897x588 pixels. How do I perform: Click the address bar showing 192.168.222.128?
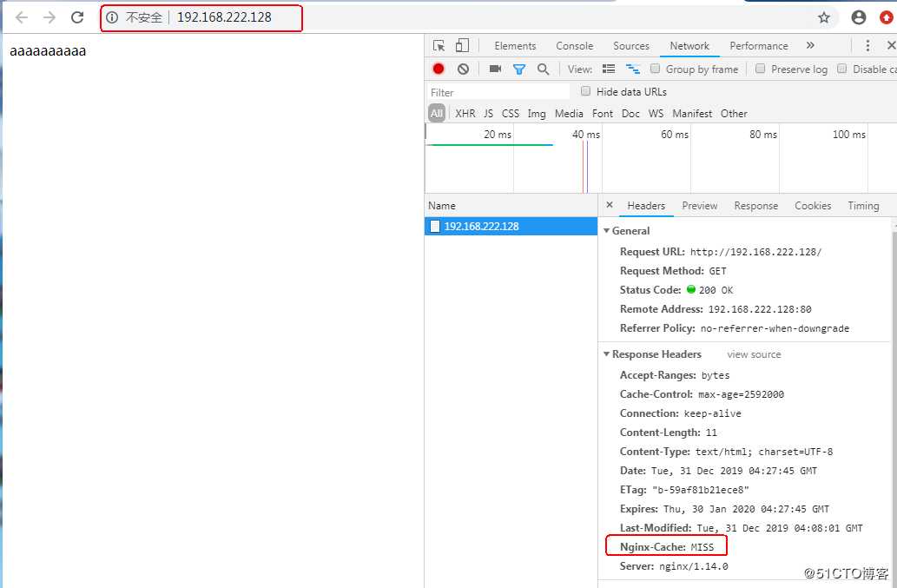(224, 17)
